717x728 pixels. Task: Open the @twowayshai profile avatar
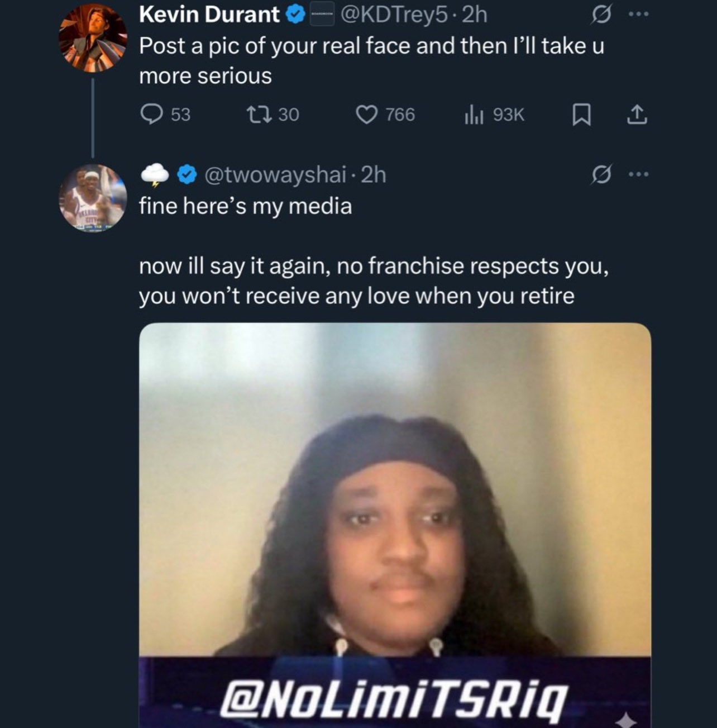[93, 198]
